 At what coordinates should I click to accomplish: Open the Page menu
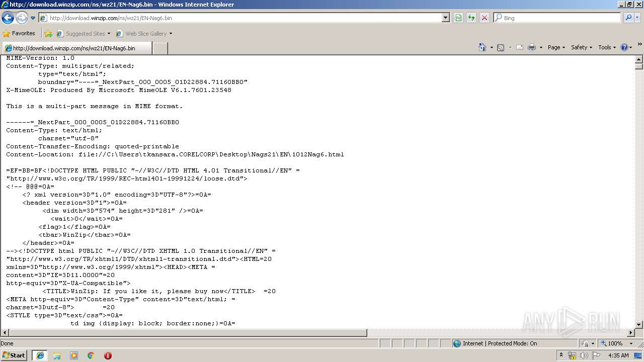point(556,47)
